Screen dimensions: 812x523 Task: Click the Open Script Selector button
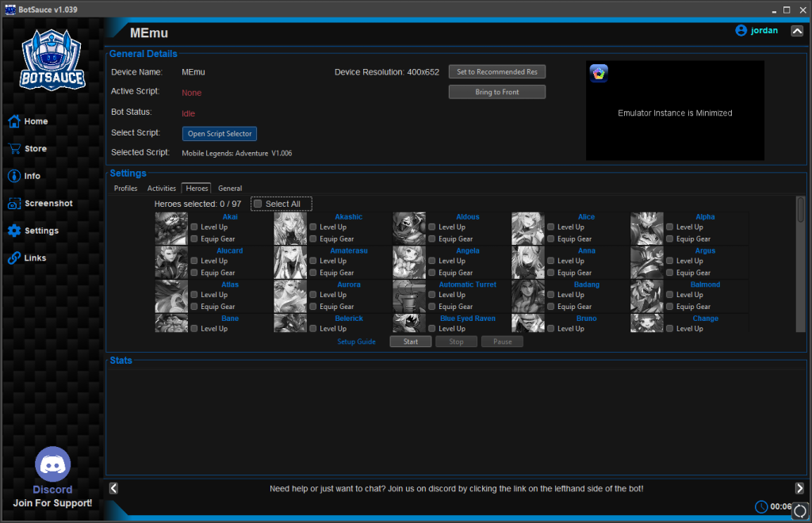pos(220,134)
